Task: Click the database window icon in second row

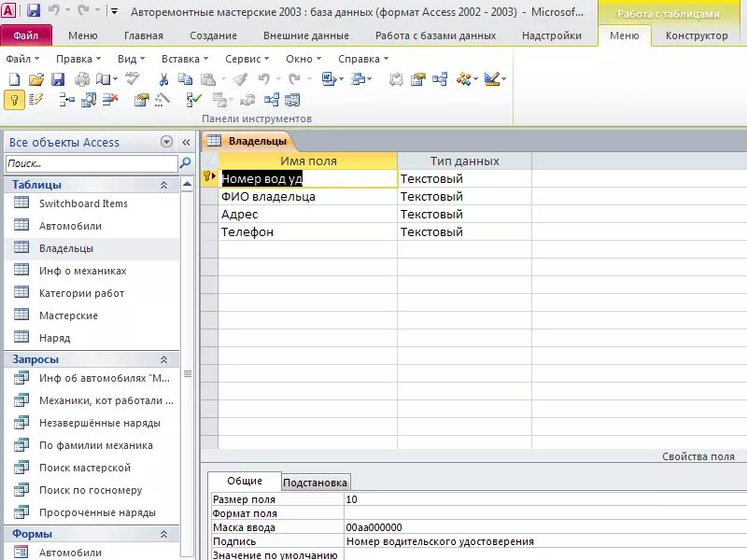Action: pos(292,100)
